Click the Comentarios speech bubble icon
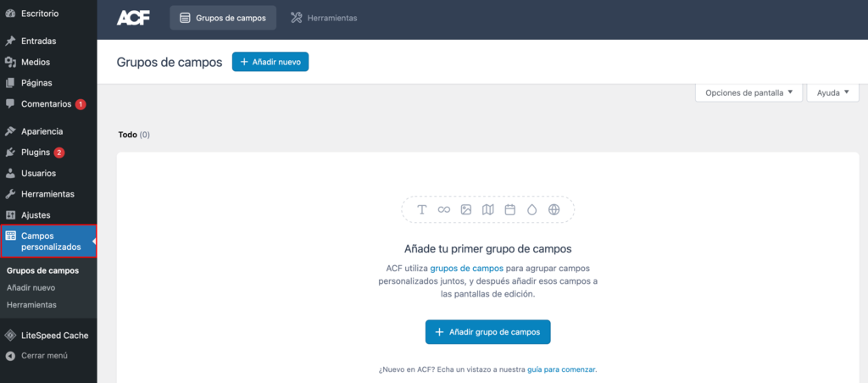This screenshot has height=383, width=868. [9, 104]
